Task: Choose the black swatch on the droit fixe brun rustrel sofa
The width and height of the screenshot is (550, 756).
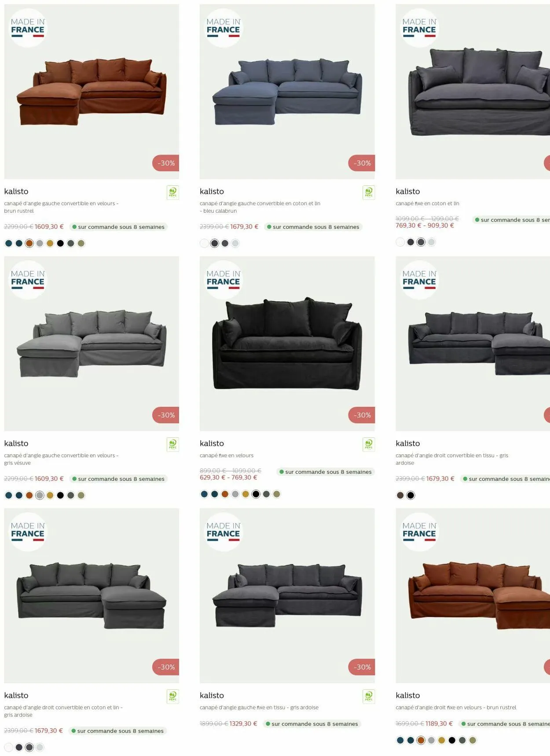Action: [452, 740]
